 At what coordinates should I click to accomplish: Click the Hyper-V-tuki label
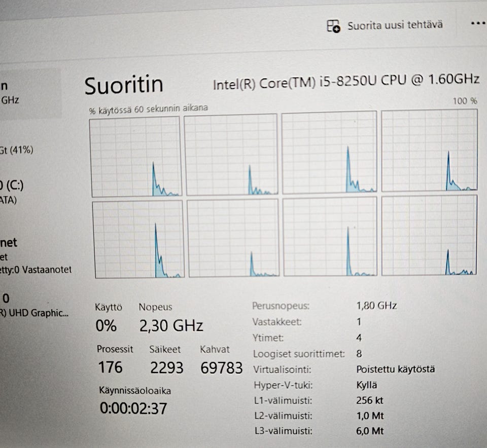pyautogui.click(x=283, y=385)
